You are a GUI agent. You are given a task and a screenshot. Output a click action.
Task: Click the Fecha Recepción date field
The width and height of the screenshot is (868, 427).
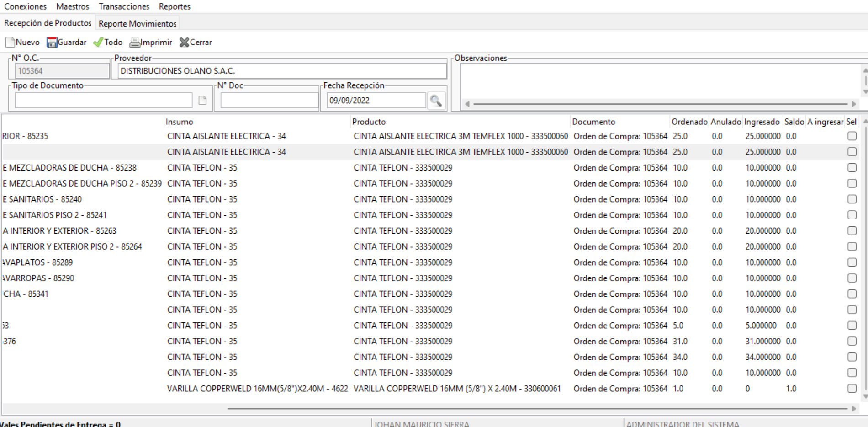pos(376,101)
